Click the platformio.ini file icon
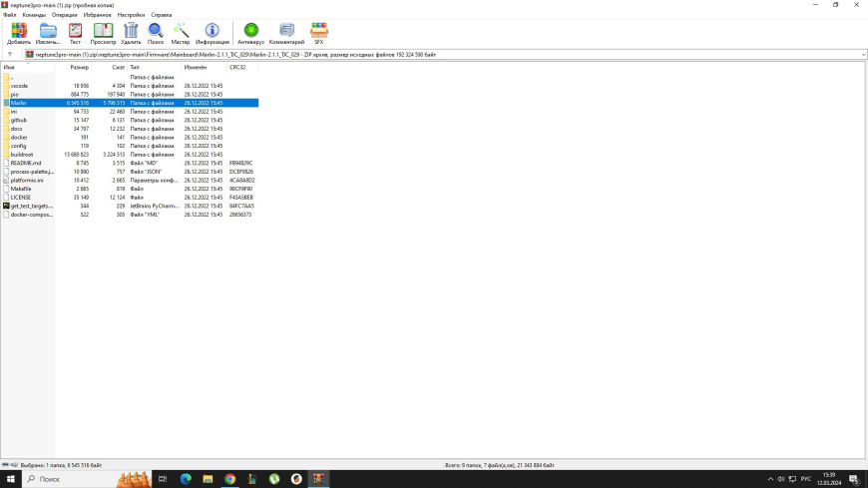This screenshot has height=488, width=868. click(6, 180)
